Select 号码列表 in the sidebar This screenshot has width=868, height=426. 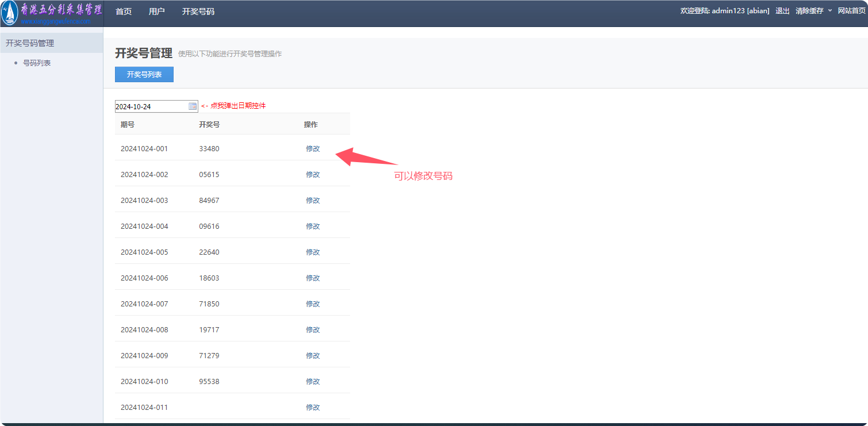pos(37,63)
